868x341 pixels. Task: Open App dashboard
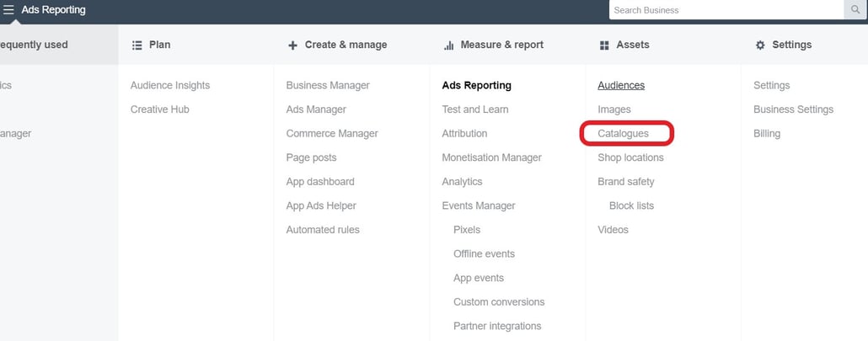(x=320, y=181)
